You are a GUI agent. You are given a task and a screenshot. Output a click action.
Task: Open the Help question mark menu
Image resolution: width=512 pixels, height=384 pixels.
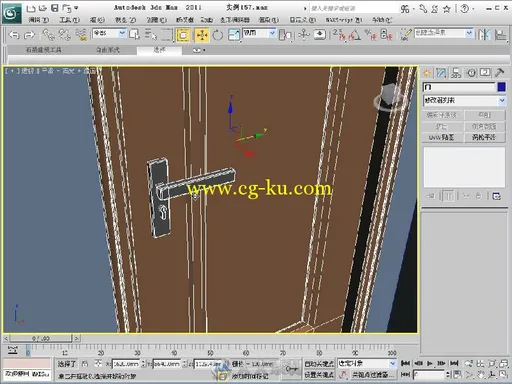click(x=464, y=9)
